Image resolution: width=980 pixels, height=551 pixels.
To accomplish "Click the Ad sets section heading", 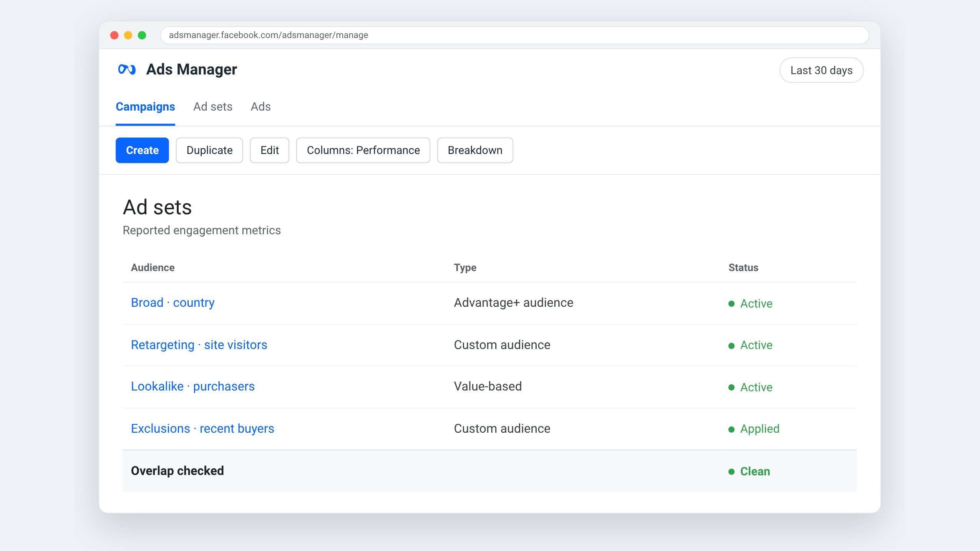I will point(157,207).
